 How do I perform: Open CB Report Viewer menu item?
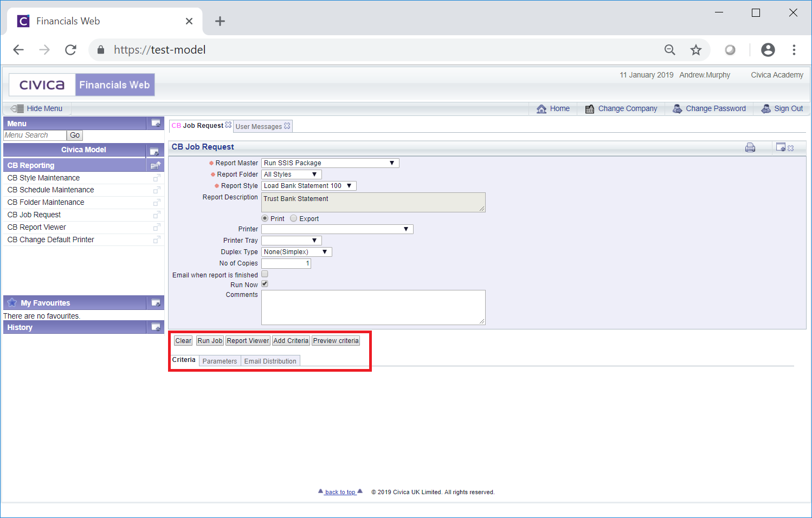(x=36, y=227)
